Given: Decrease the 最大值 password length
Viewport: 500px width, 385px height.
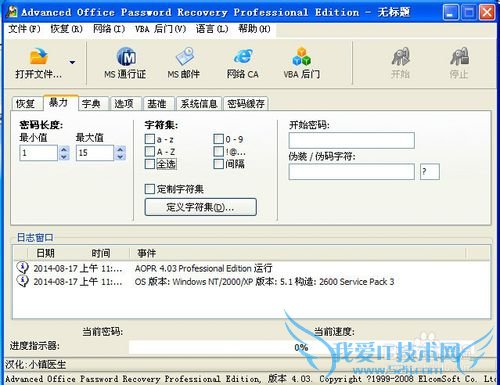Looking at the screenshot, I should point(120,157).
